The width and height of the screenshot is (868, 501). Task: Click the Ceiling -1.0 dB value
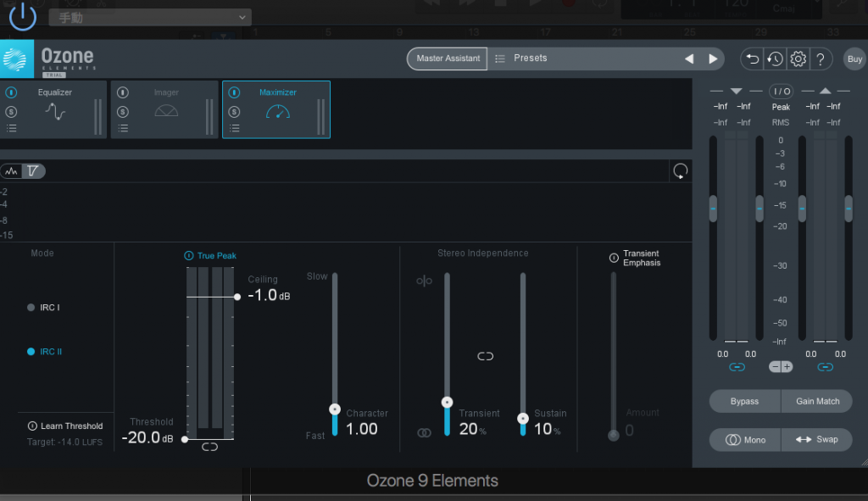269,295
